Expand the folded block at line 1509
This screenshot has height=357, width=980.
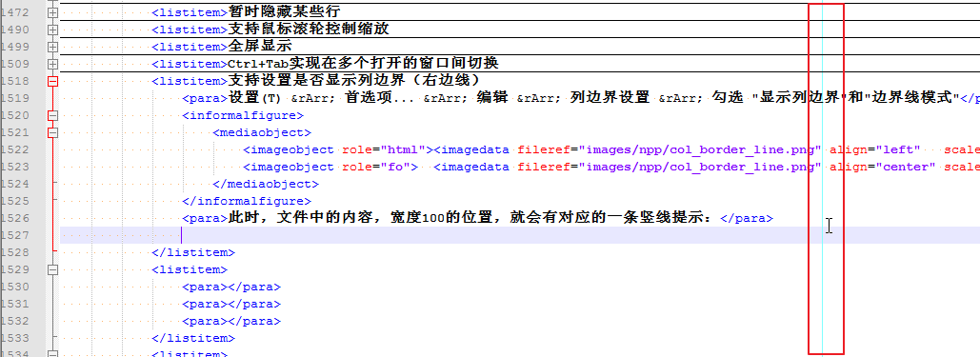(x=53, y=64)
